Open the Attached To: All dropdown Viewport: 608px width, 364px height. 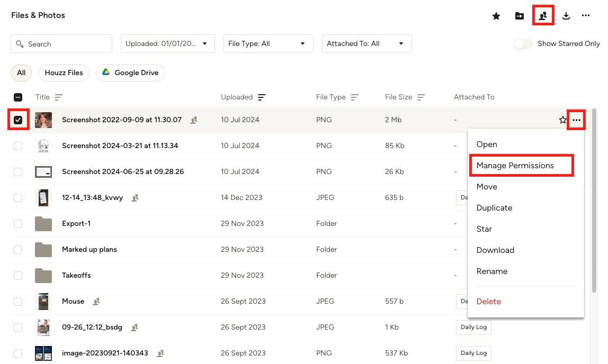366,44
